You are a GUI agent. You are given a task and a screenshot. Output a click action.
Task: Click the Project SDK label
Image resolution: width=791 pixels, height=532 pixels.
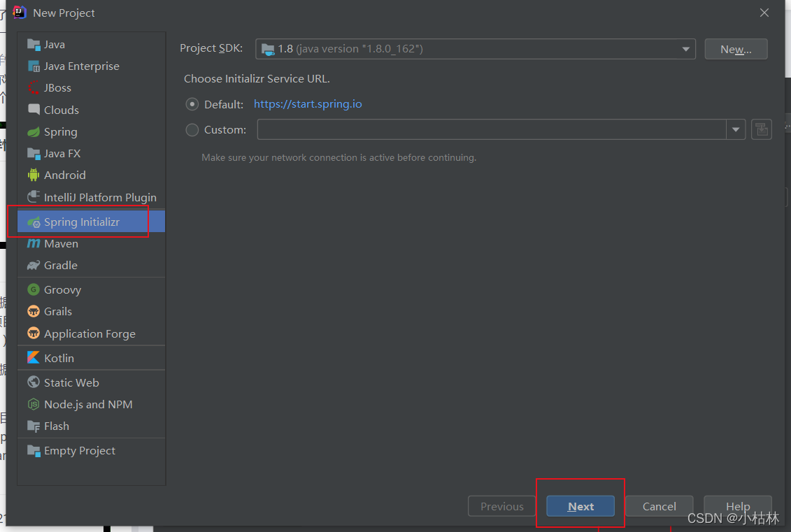(x=211, y=48)
